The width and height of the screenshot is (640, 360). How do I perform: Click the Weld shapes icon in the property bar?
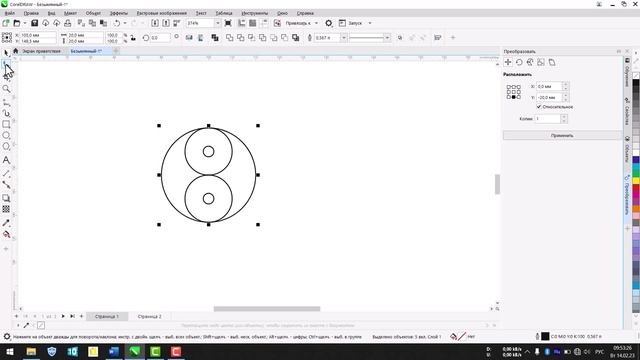tap(230, 38)
